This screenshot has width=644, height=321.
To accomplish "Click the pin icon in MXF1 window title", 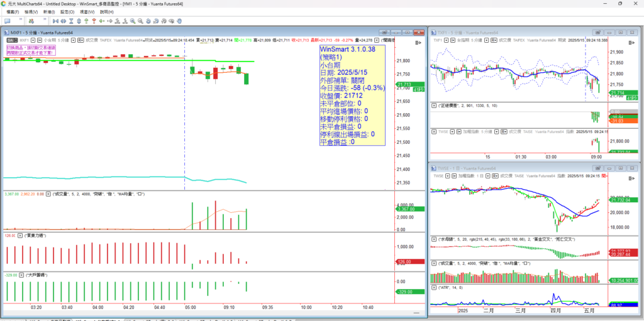I will 384,33.
